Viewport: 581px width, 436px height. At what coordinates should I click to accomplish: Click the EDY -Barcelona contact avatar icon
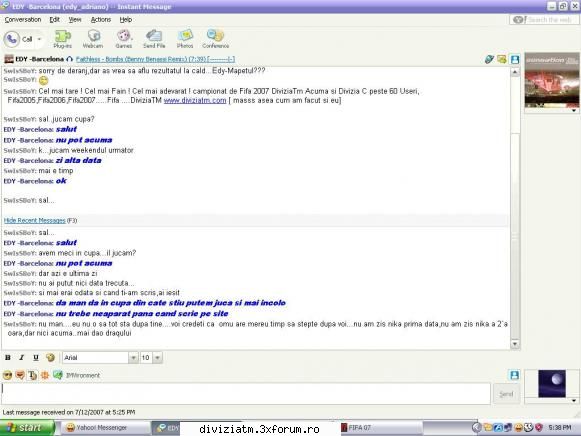(9, 59)
